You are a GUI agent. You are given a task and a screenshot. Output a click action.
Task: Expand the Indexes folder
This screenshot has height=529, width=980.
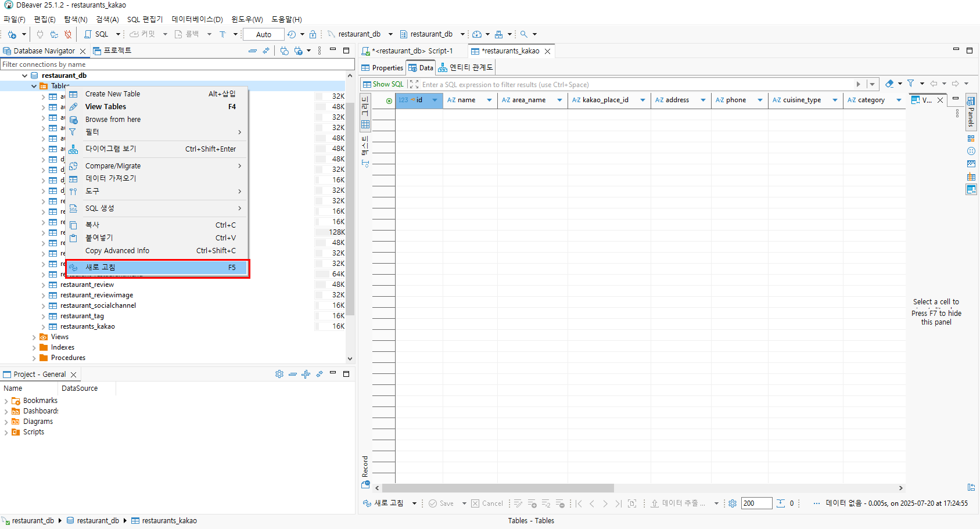coord(34,347)
